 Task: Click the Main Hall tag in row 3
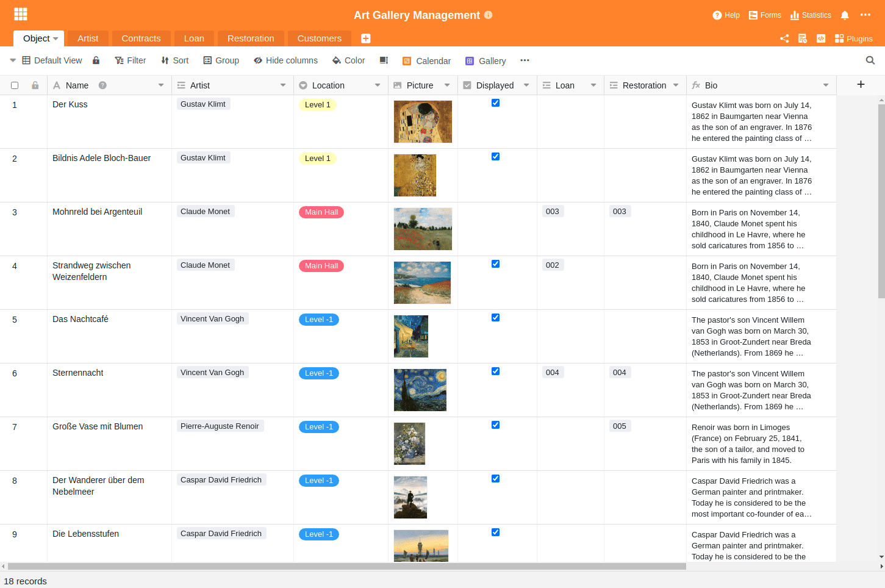[x=321, y=212]
